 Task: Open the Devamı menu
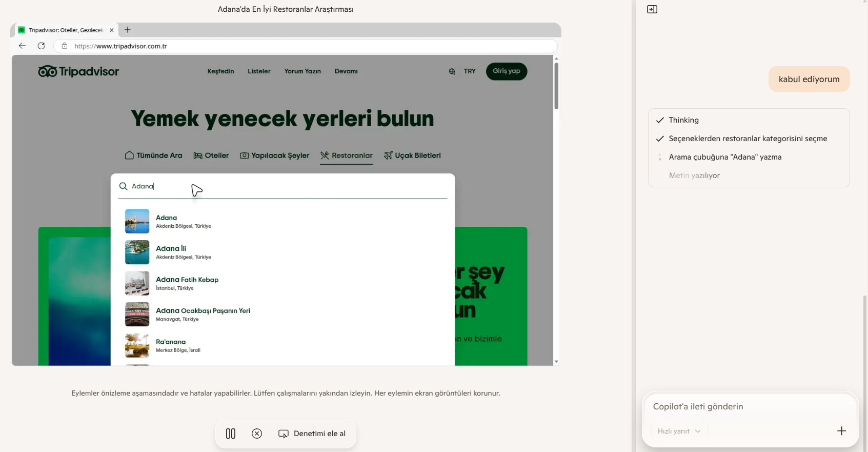(346, 71)
